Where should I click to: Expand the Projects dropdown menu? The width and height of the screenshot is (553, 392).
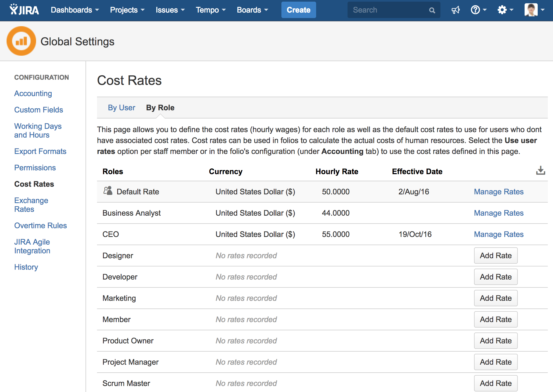pyautogui.click(x=127, y=10)
